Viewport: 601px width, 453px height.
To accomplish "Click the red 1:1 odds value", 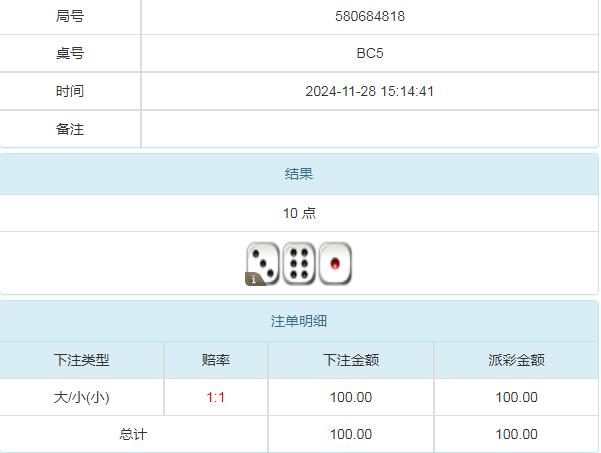I will [x=216, y=397].
